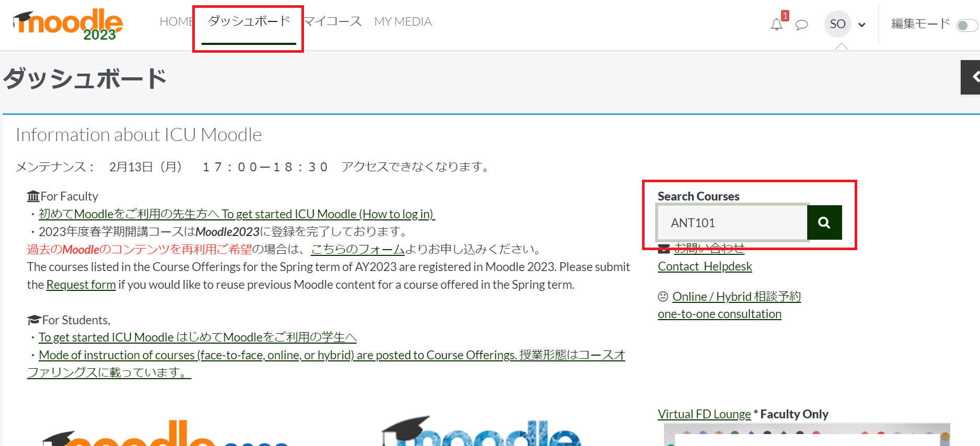The height and width of the screenshot is (446, 980).
Task: Open the block drawer chevron
Action: pos(971,77)
